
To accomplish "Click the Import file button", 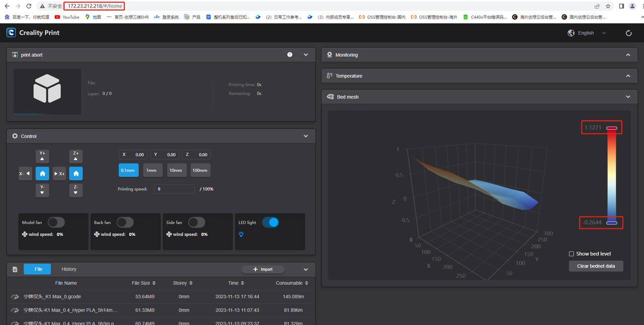I will 263,270.
